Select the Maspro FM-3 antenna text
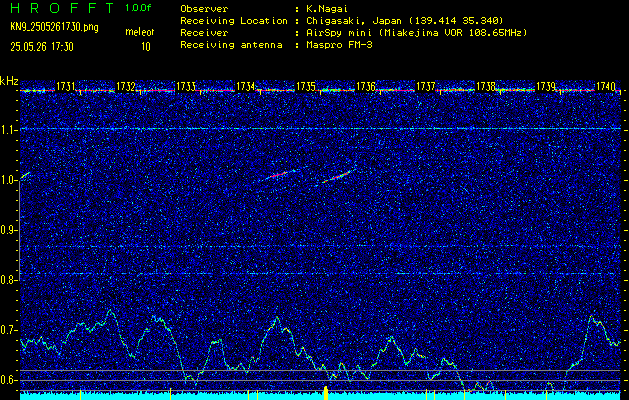 [339, 45]
